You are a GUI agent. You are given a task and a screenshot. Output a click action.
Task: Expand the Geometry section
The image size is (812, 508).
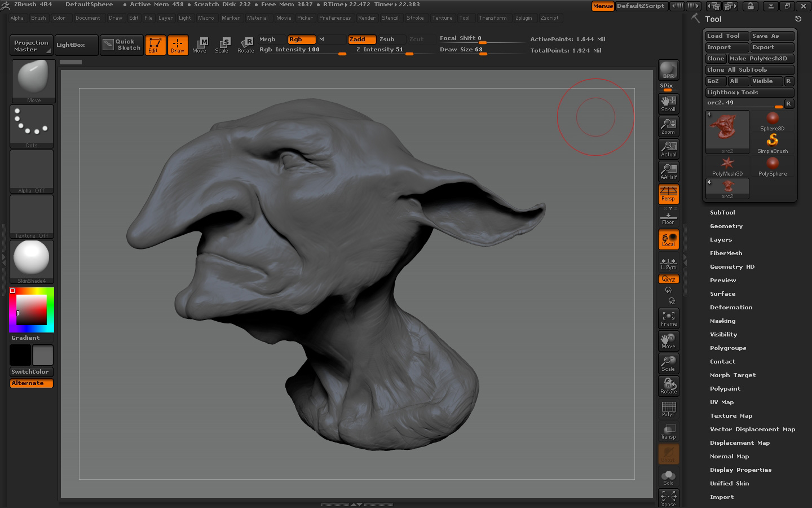point(726,226)
